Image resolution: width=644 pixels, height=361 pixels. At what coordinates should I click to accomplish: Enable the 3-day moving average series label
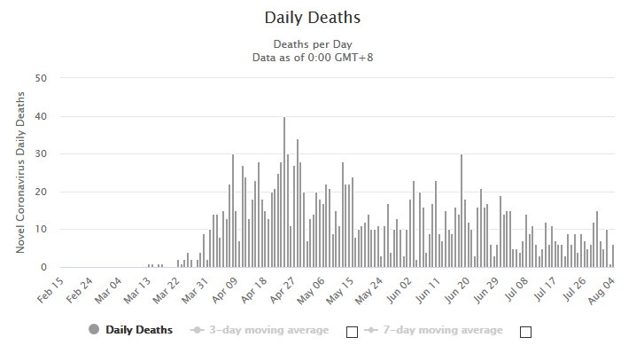click(269, 330)
